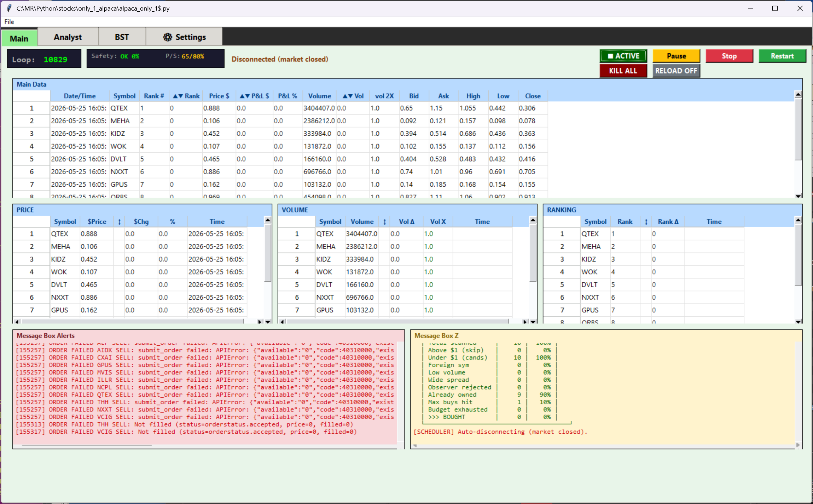Toggle the ACTIVE status button

point(623,56)
